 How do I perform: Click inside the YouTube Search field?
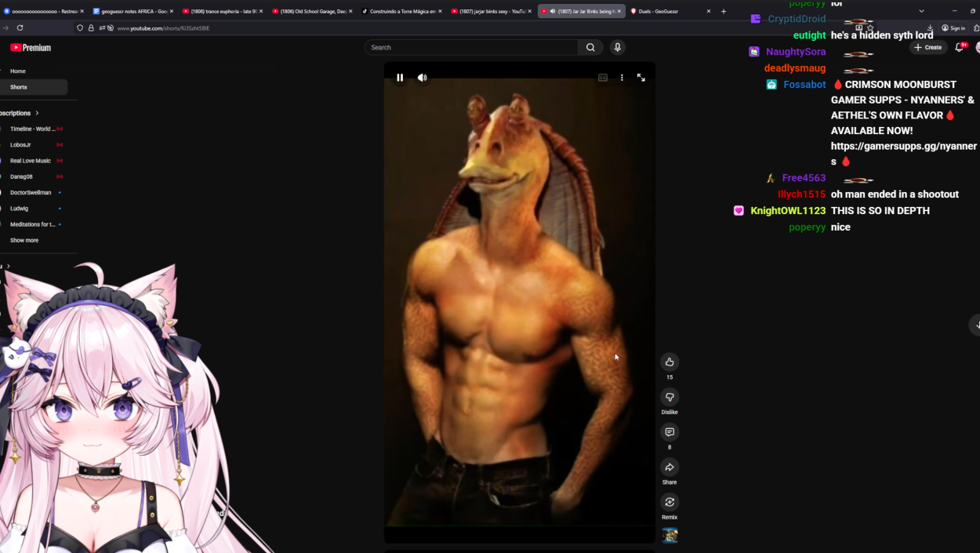471,47
